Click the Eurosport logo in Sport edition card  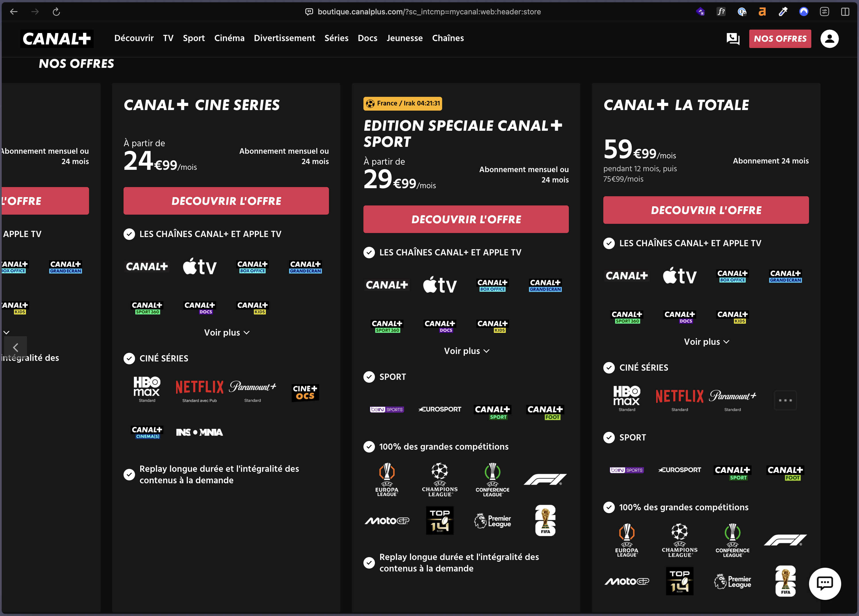click(440, 409)
